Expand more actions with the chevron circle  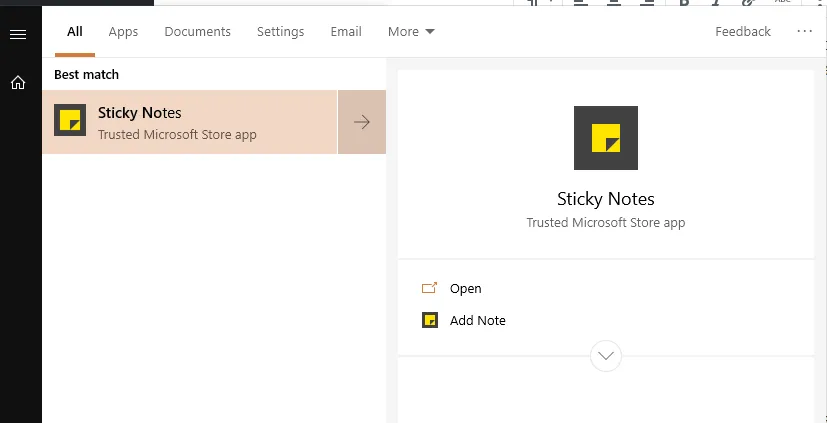coord(605,356)
